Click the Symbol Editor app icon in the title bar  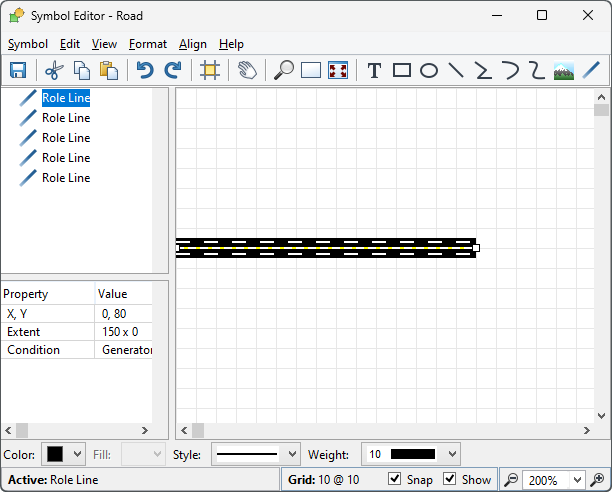pyautogui.click(x=16, y=16)
